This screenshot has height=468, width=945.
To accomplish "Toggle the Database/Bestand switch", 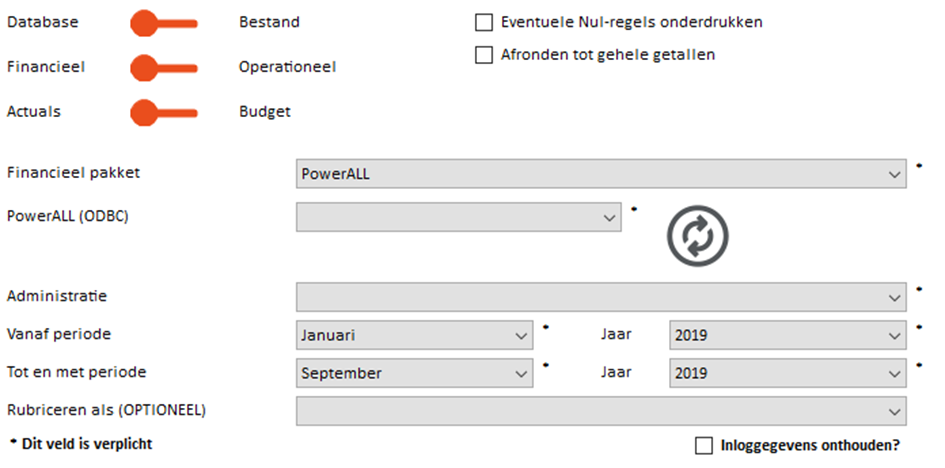I will [163, 23].
